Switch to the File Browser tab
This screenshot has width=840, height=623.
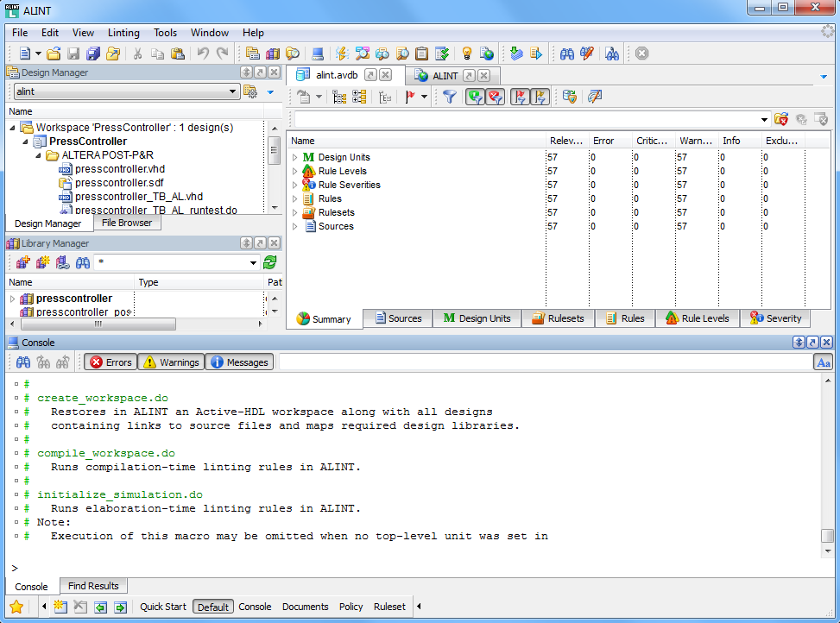127,223
